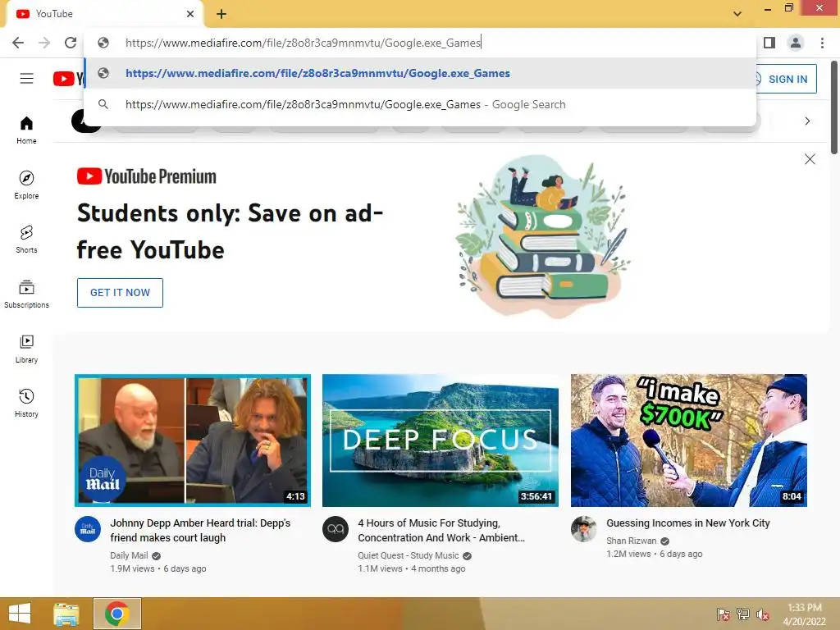Click the YouTube logo in header
This screenshot has height=630, width=840.
(x=69, y=79)
